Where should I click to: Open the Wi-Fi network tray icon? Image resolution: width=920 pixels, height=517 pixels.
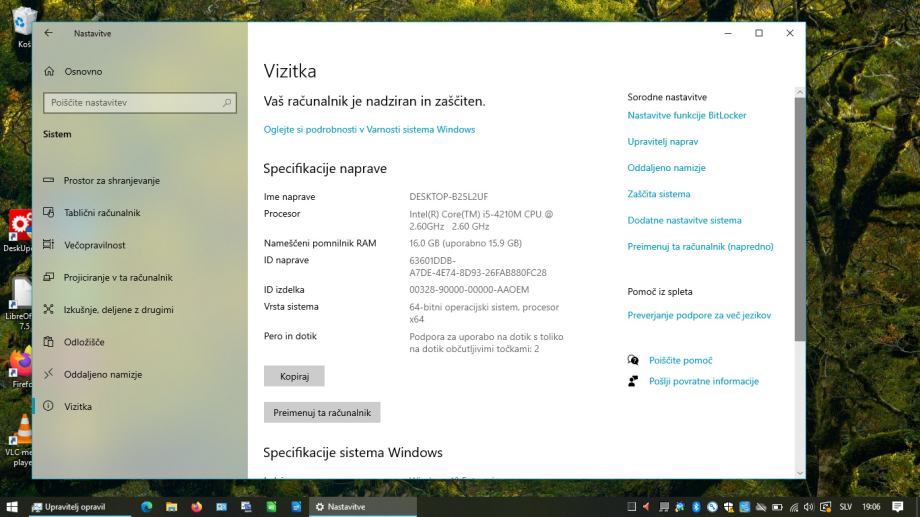[x=794, y=506]
